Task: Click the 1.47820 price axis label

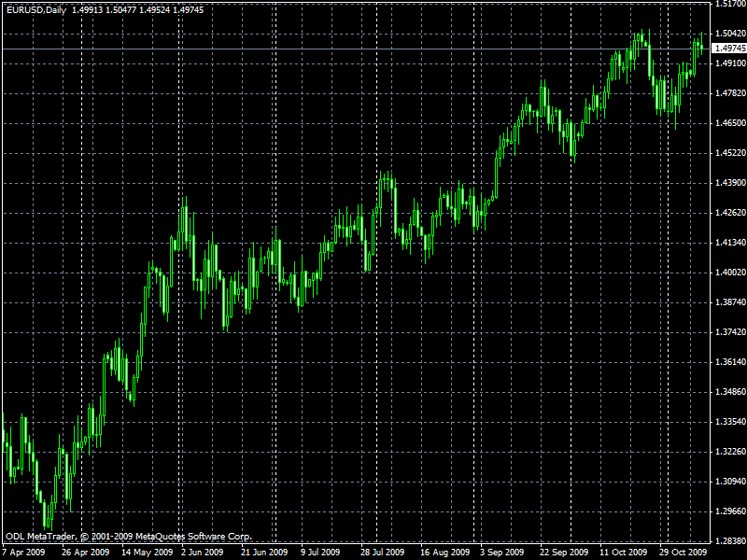Action: coord(730,92)
